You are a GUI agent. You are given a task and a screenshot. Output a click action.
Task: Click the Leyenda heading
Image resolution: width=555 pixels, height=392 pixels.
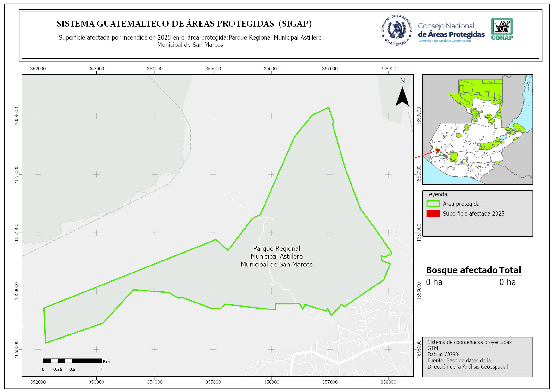(x=437, y=194)
